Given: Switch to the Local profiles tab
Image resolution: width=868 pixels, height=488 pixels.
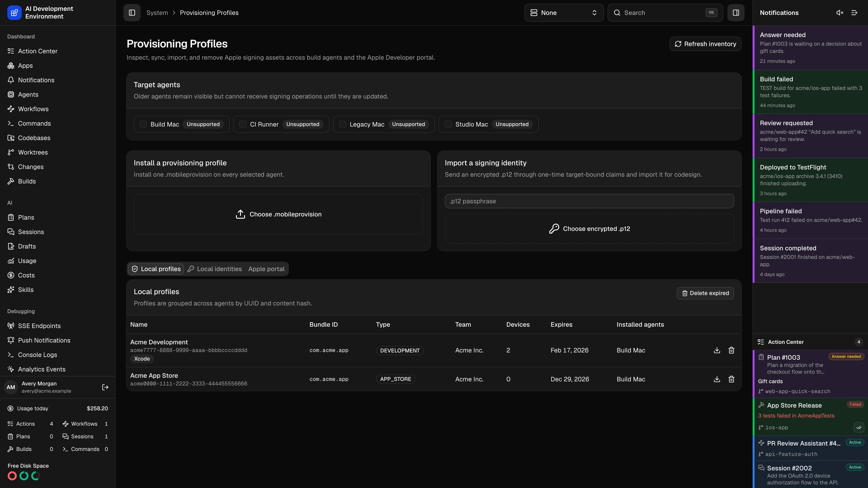Looking at the screenshot, I should (156, 269).
